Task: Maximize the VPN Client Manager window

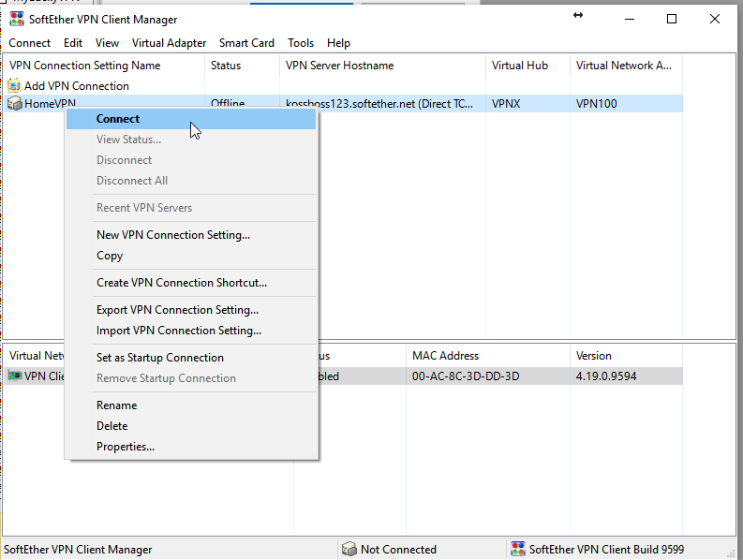Action: click(x=672, y=19)
